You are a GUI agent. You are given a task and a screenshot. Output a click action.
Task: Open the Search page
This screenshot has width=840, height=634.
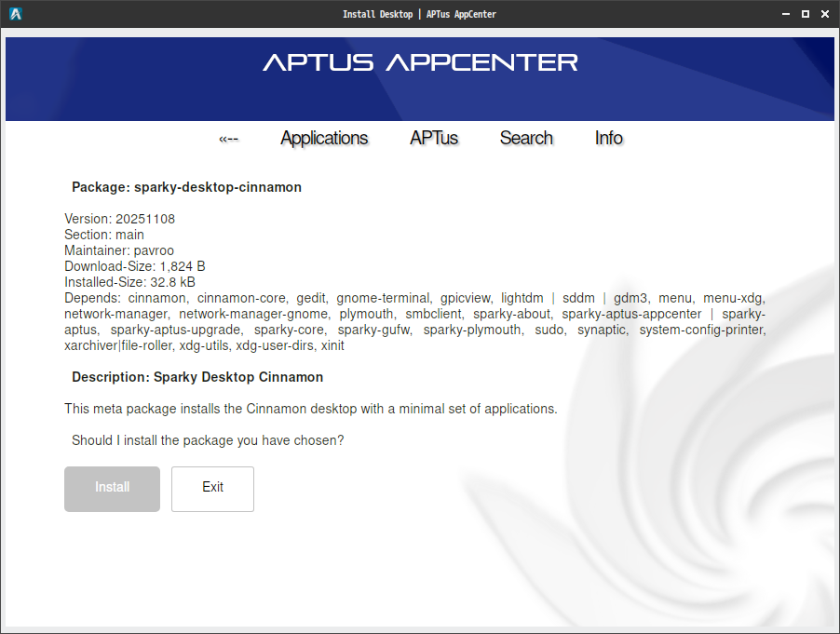pos(526,138)
